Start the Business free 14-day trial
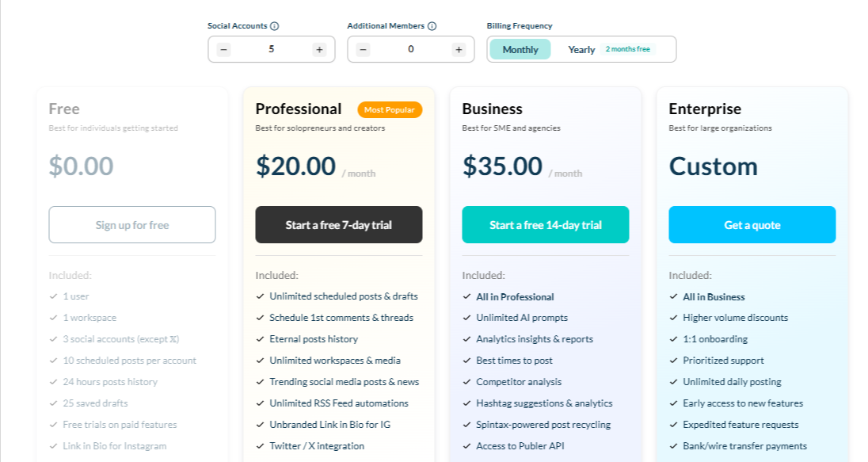 pyautogui.click(x=546, y=225)
